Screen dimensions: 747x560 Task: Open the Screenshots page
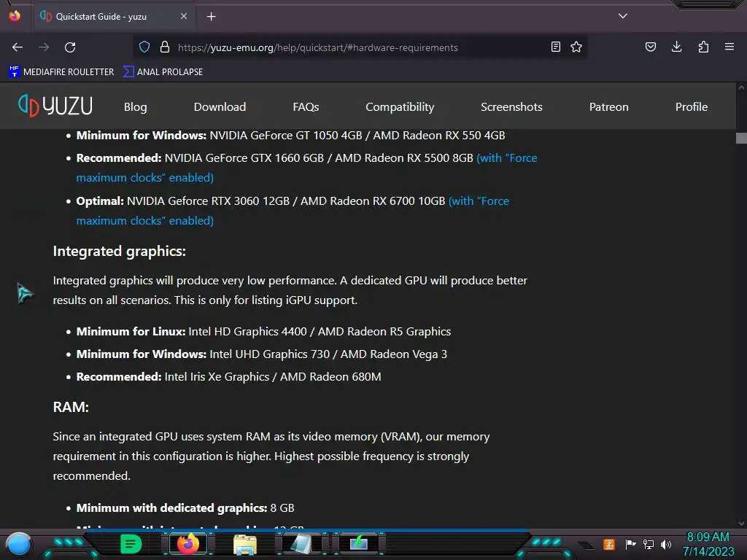[511, 106]
